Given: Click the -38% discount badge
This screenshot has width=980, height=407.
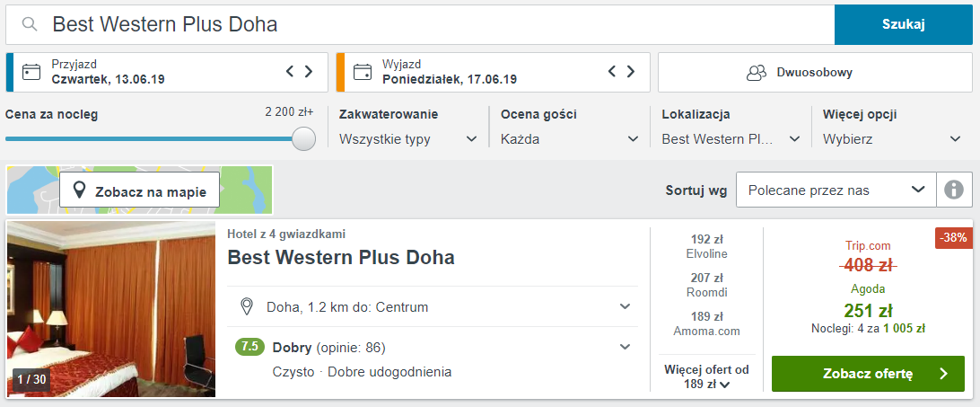Looking at the screenshot, I should coord(954,238).
